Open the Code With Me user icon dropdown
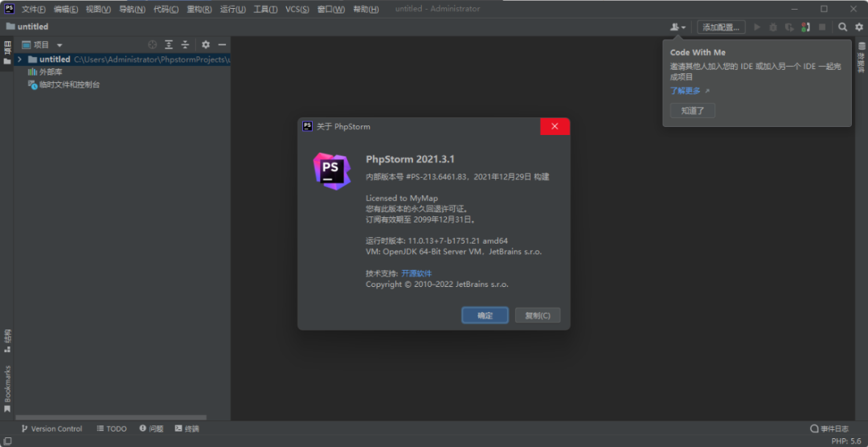Viewport: 868px width, 447px height. pyautogui.click(x=678, y=27)
